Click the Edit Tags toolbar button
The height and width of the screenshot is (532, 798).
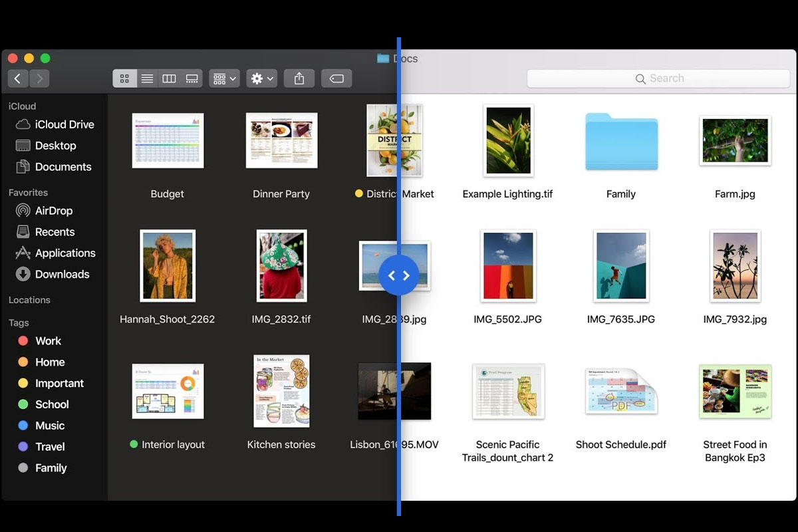coord(336,79)
